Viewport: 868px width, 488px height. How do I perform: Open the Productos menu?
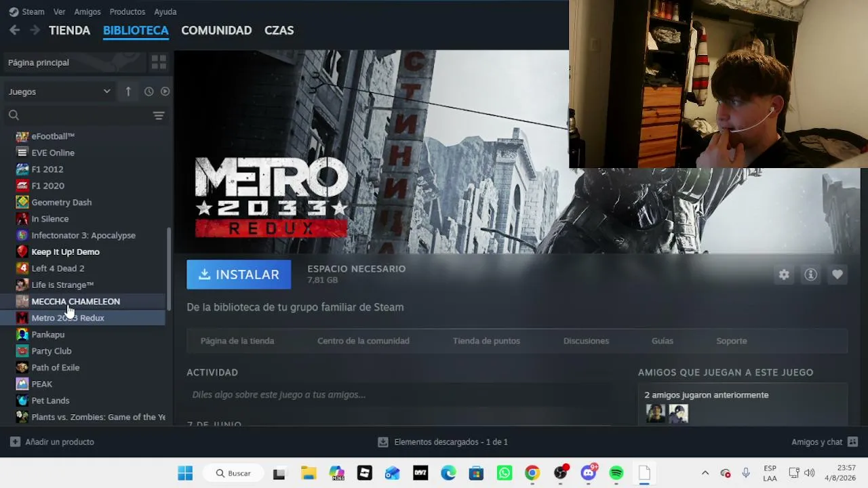tap(127, 12)
